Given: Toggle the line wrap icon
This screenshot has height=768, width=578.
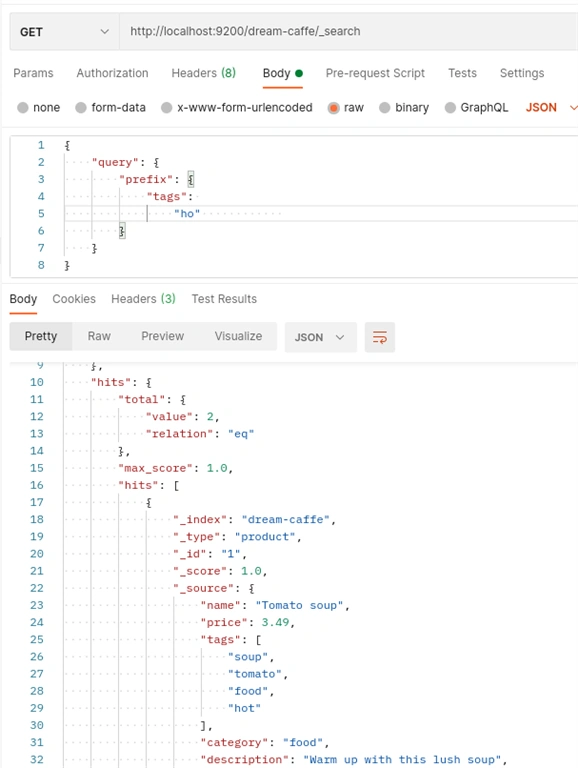Looking at the screenshot, I should pyautogui.click(x=380, y=337).
